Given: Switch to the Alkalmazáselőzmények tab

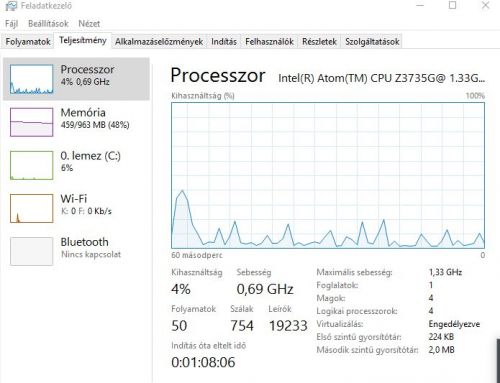Looking at the screenshot, I should coord(159,42).
